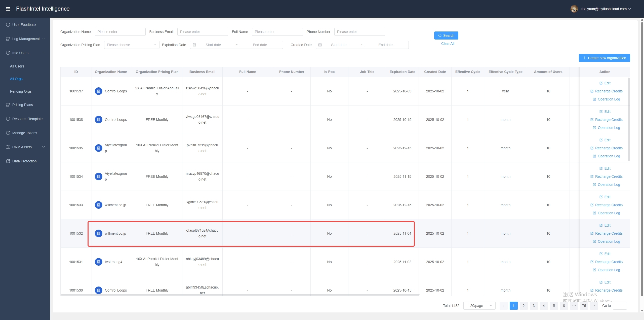644x320 pixels.
Task: Click the test meng4 organization icon
Action: 99,262
